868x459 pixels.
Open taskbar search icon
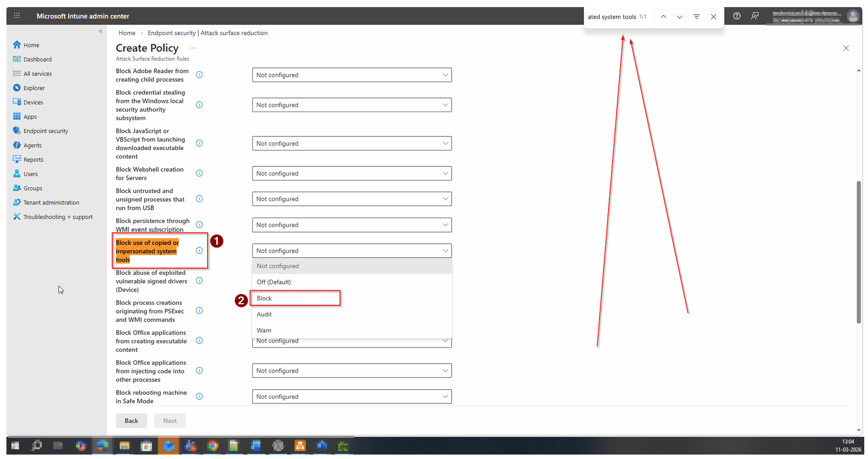[37, 446]
